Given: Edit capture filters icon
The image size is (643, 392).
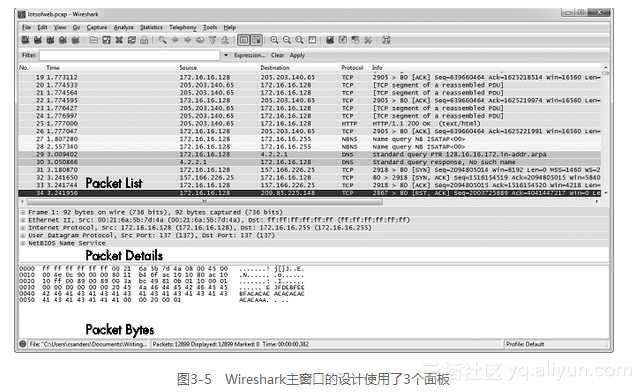Looking at the screenshot, I should 330,40.
